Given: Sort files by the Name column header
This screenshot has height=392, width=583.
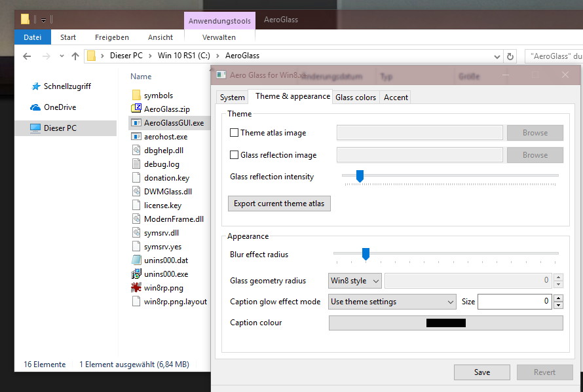Looking at the screenshot, I should [x=141, y=77].
